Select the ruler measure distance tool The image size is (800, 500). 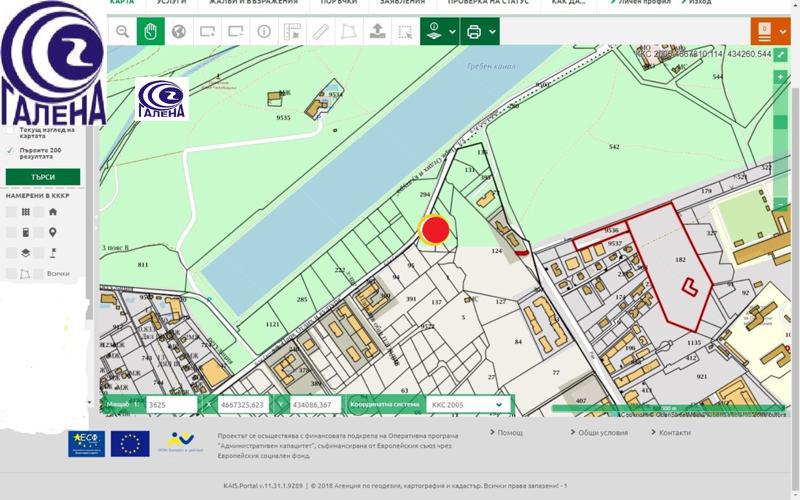tap(320, 31)
